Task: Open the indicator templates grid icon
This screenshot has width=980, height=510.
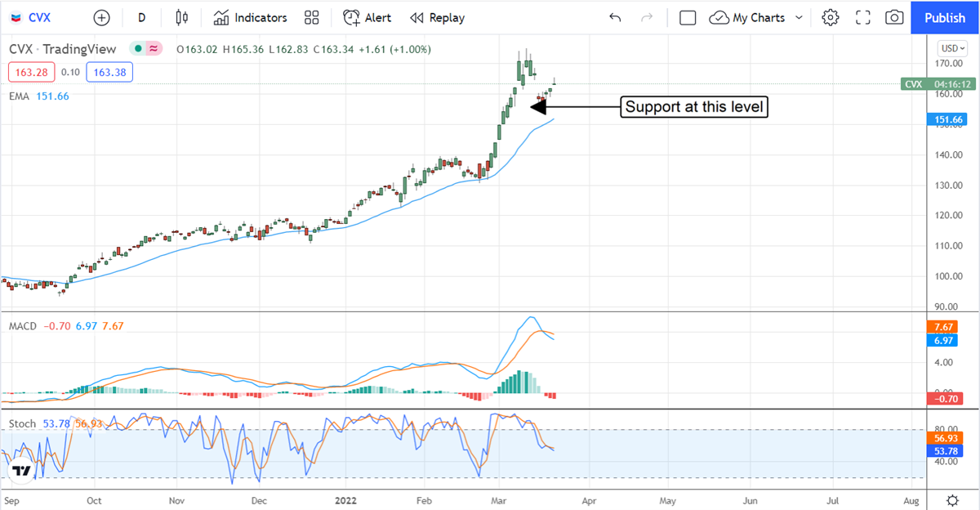Action: click(311, 17)
